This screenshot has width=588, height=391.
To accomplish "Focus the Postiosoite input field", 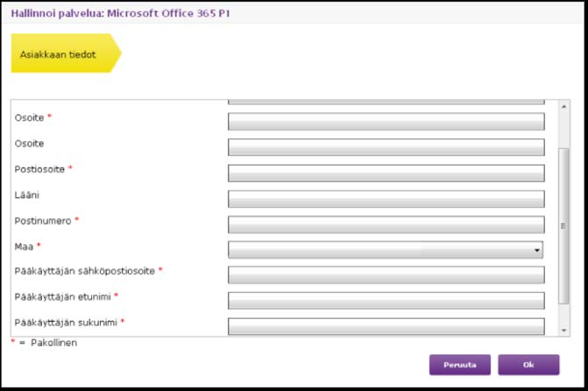I will click(x=386, y=173).
